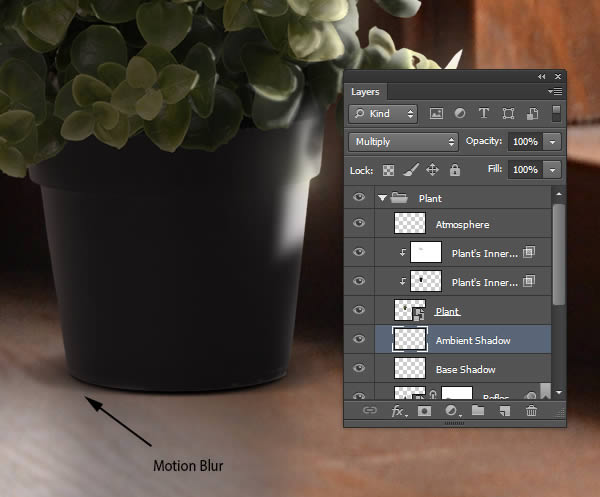Delete layer with trash icon
This screenshot has height=497, width=600.
tap(531, 411)
